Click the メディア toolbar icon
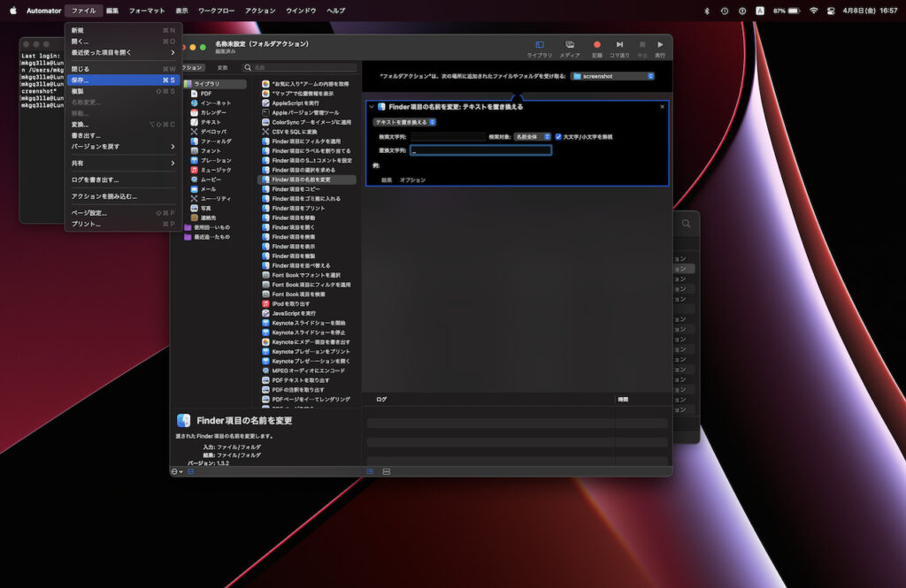The image size is (906, 588). pos(569,45)
